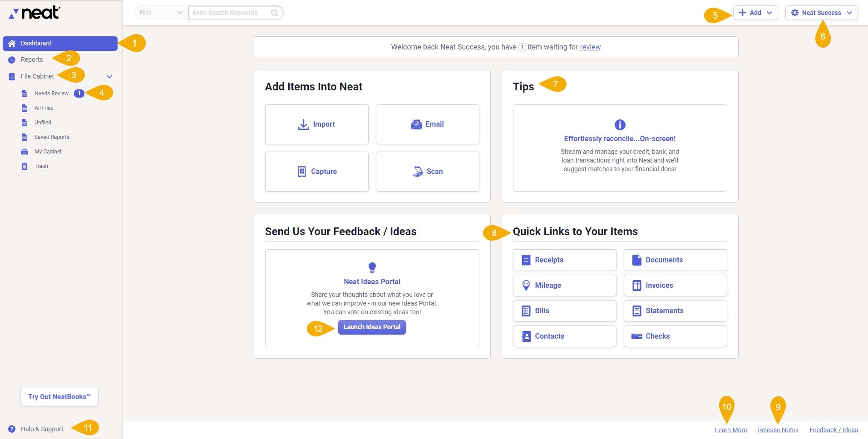Image resolution: width=868 pixels, height=439 pixels.
Task: Click the search magnifying glass icon
Action: tap(274, 13)
